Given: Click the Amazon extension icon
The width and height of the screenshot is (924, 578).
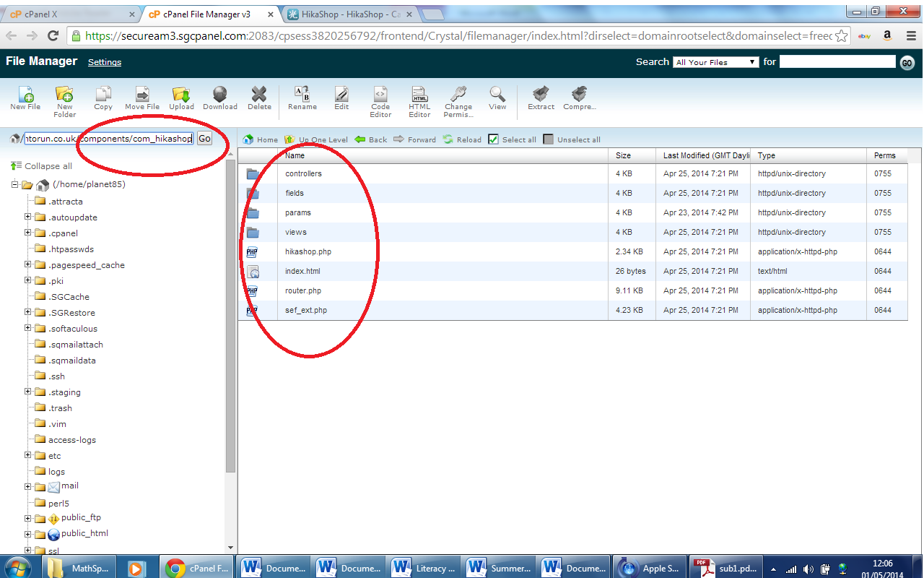Looking at the screenshot, I should click(x=887, y=35).
